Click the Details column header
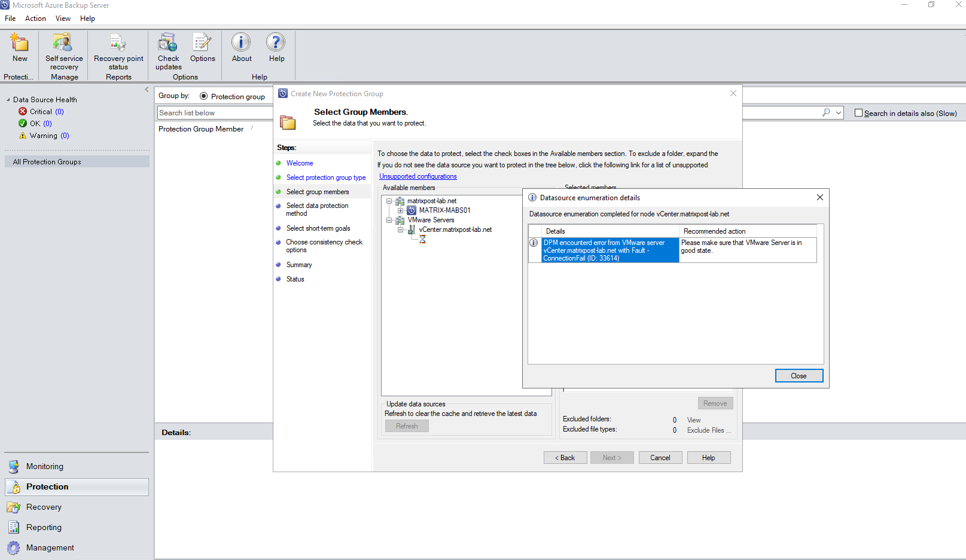 [610, 231]
